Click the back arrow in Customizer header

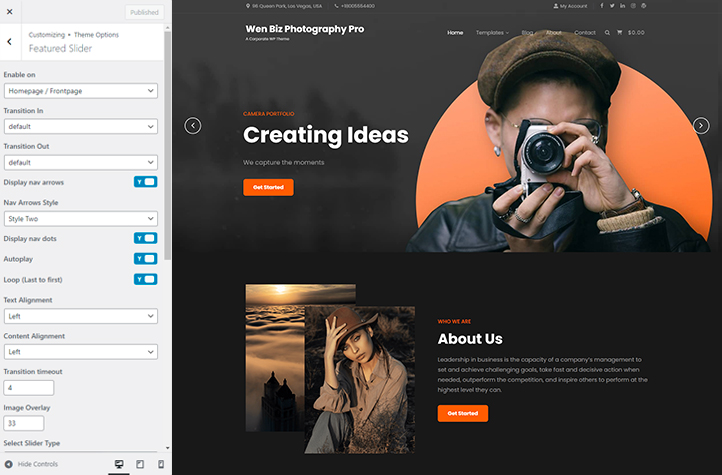point(9,41)
